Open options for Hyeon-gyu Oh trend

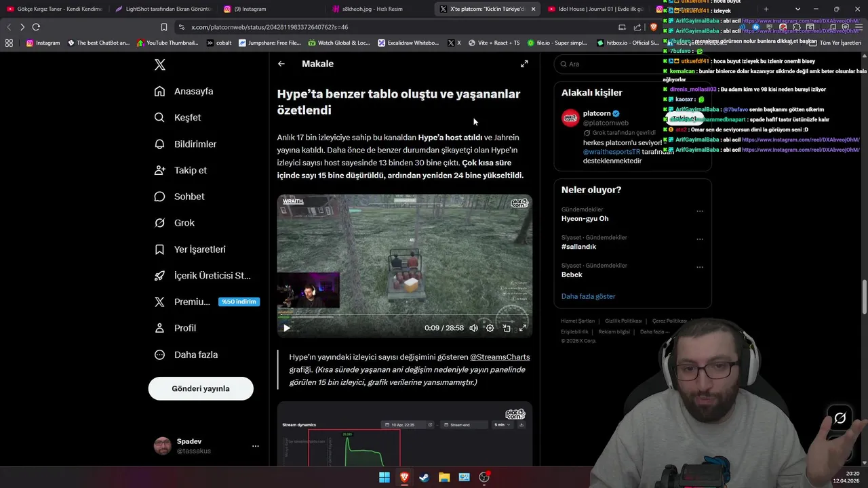click(700, 211)
